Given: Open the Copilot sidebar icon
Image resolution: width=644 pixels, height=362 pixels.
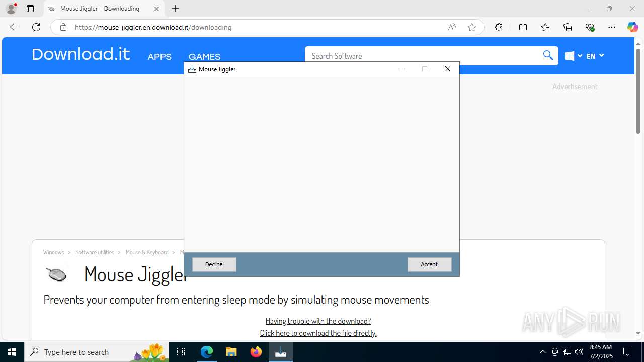Looking at the screenshot, I should [x=632, y=27].
